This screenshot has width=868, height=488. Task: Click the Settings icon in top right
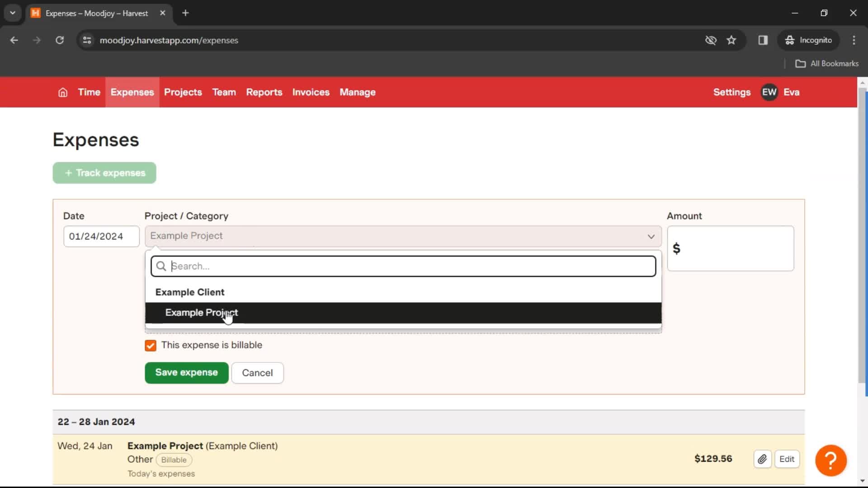pos(732,92)
